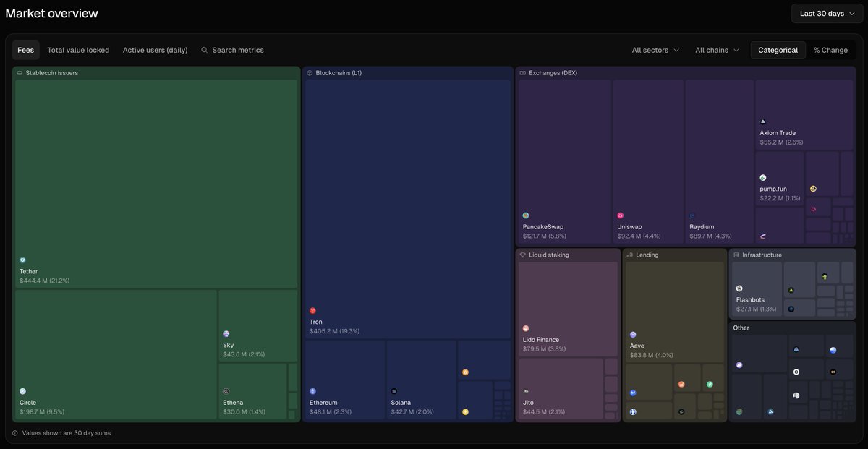
Task: Select the Total value locked tab
Action: click(x=78, y=50)
